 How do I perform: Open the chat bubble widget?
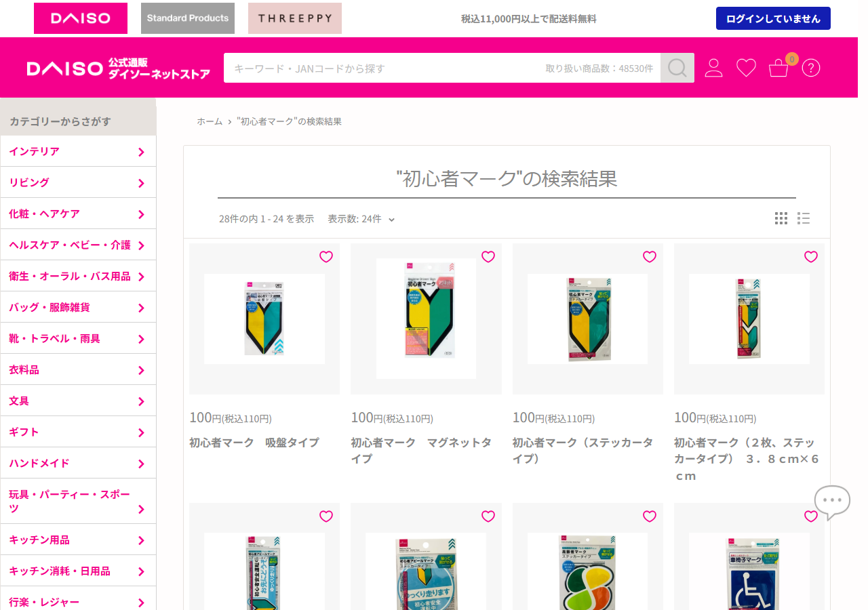pyautogui.click(x=832, y=502)
